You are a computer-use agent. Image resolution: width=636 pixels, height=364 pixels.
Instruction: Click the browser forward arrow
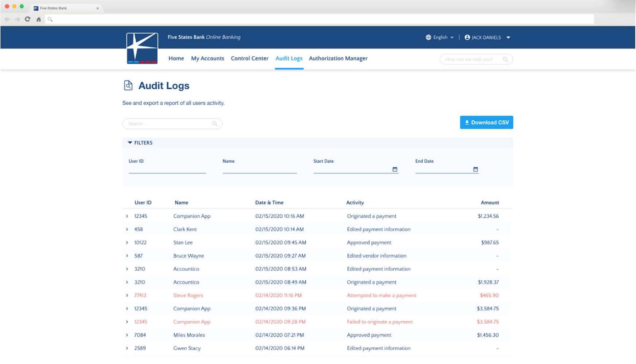coord(17,19)
